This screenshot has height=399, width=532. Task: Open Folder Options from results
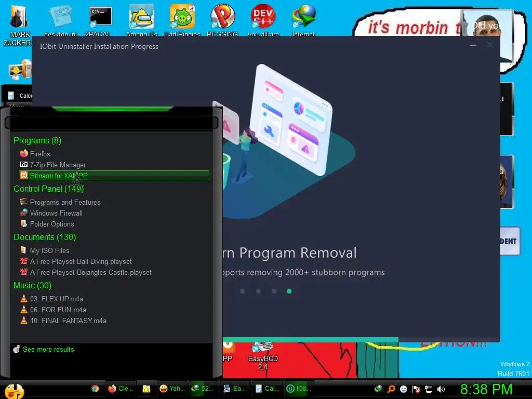pos(47,224)
